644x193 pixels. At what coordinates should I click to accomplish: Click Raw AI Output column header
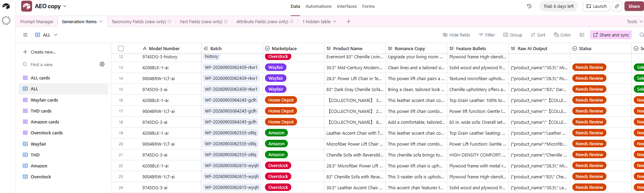(539, 48)
